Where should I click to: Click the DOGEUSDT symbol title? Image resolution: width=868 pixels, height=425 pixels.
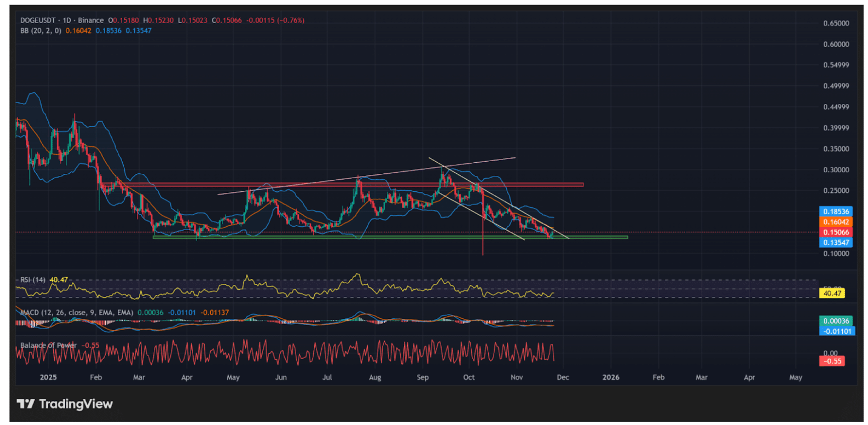(x=38, y=21)
